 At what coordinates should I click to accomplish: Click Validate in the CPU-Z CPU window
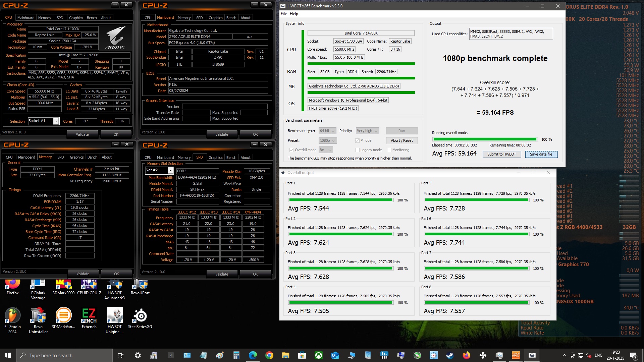point(82,134)
